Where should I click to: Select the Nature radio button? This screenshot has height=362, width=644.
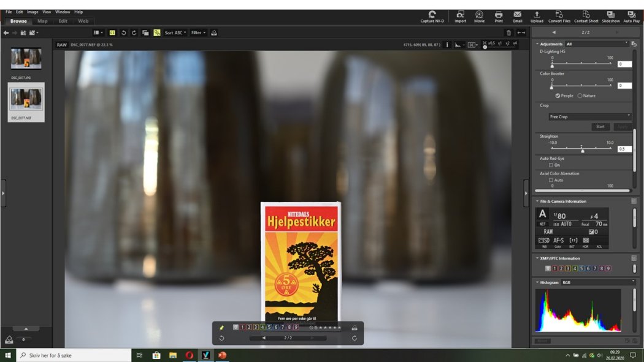[580, 96]
